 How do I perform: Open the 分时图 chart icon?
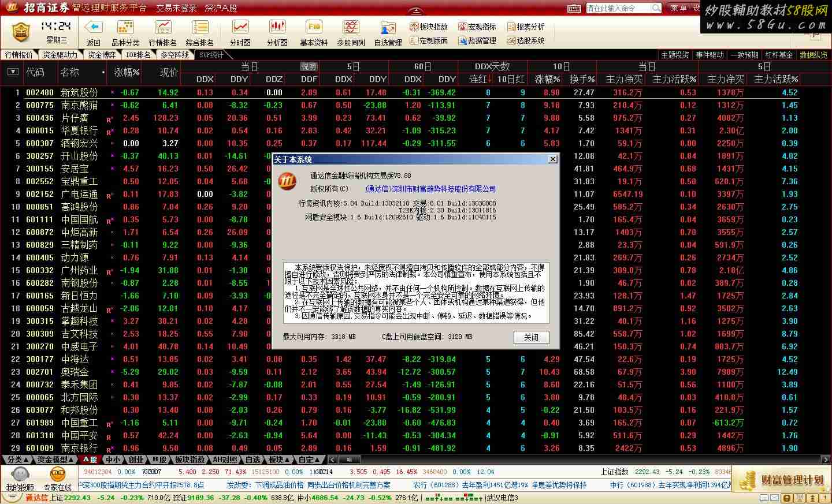click(240, 27)
